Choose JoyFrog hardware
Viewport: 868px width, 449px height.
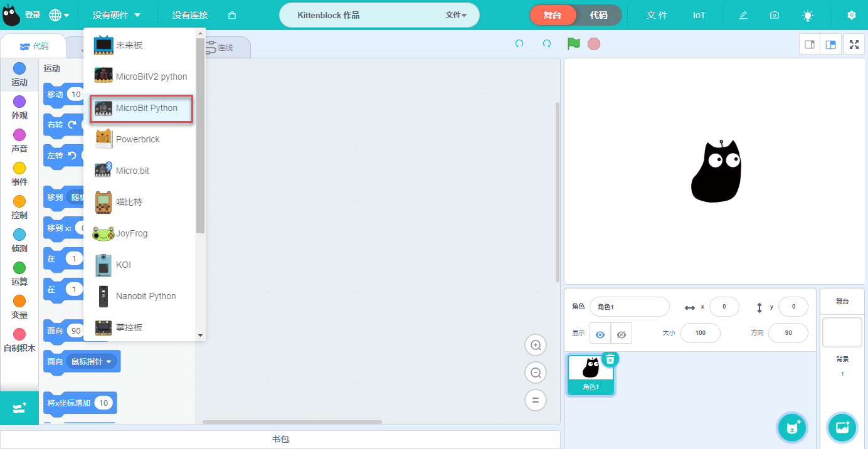point(140,233)
